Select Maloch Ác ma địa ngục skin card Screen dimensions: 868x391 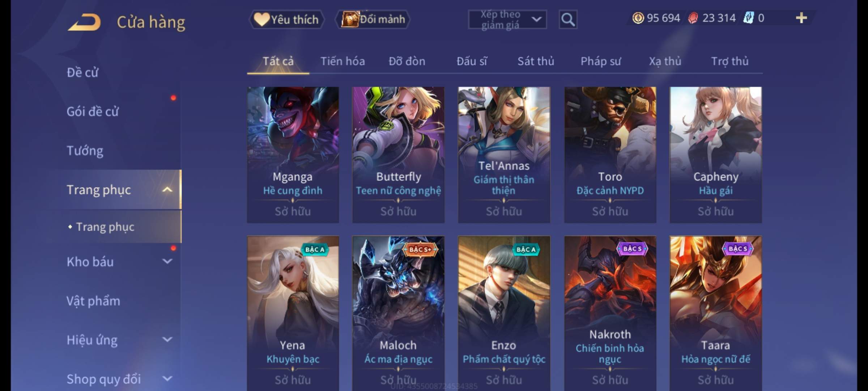[398, 314]
